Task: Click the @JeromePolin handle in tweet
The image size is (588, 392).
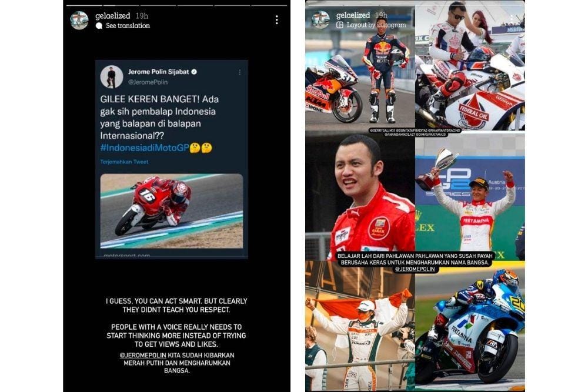Action: click(x=148, y=82)
